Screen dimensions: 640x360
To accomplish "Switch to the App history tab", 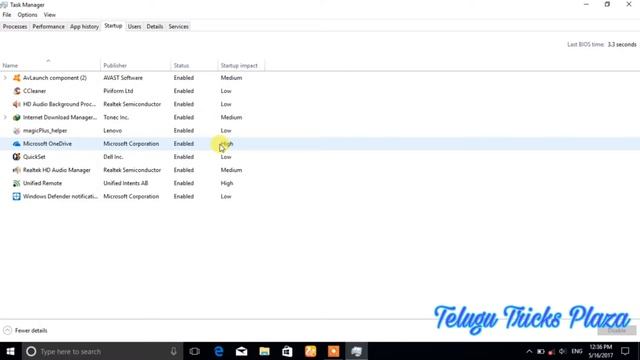I will click(x=84, y=27).
